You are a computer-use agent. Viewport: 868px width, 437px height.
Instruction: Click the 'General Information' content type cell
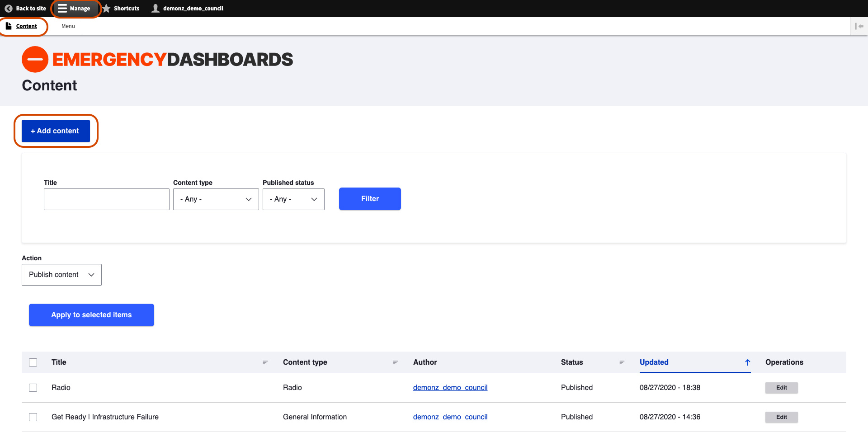tap(315, 417)
